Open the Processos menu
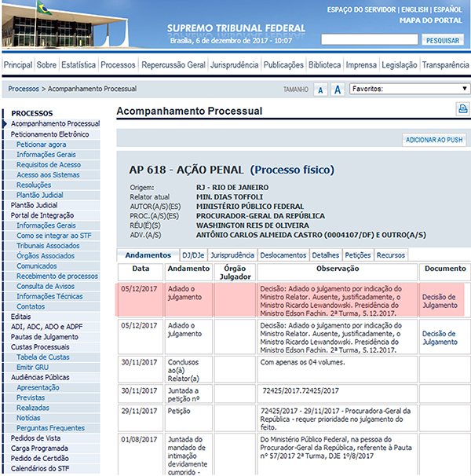This screenshot has width=471, height=476. [118, 64]
